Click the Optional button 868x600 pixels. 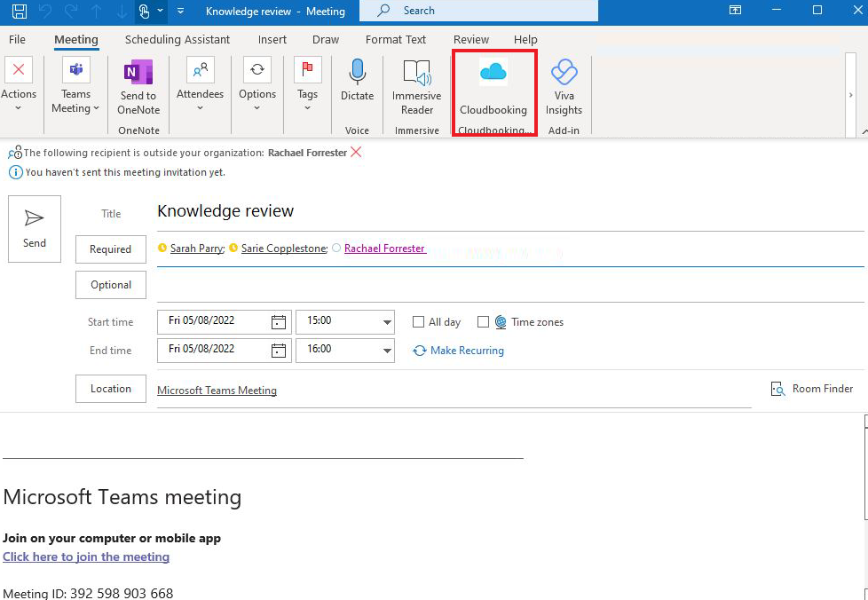pos(111,285)
